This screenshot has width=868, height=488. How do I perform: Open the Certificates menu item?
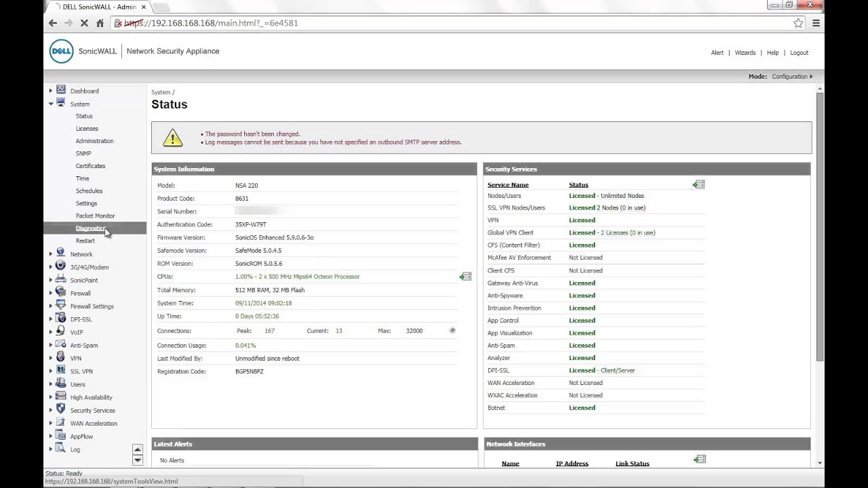tap(90, 166)
